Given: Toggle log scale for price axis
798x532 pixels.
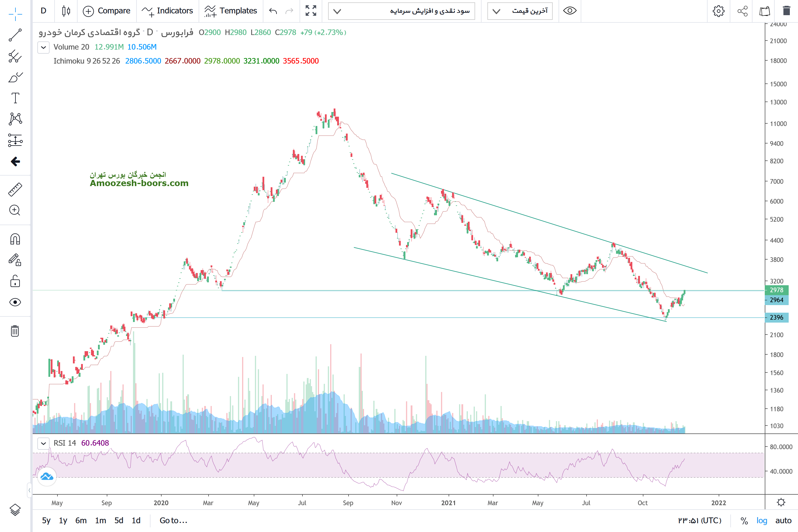Looking at the screenshot, I should point(761,520).
